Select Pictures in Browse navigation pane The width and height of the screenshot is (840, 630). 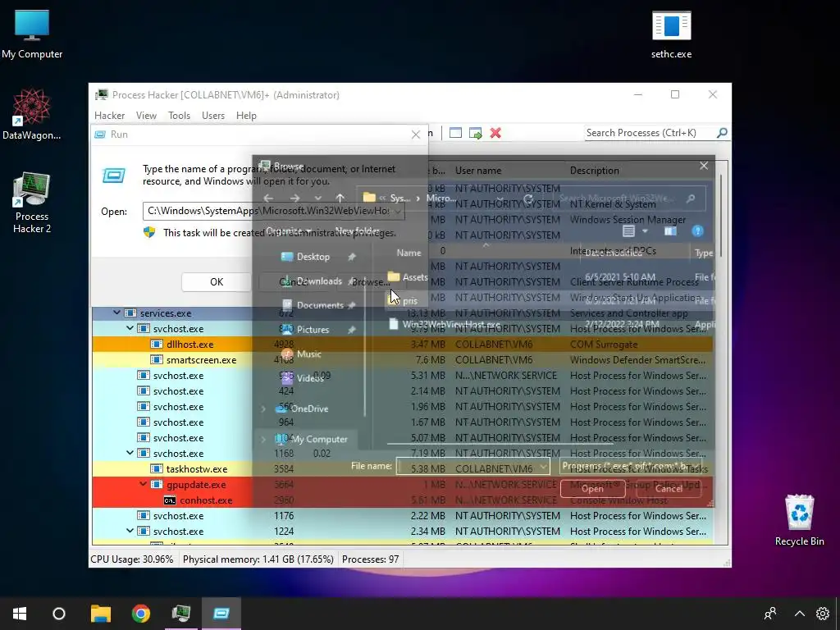(313, 330)
